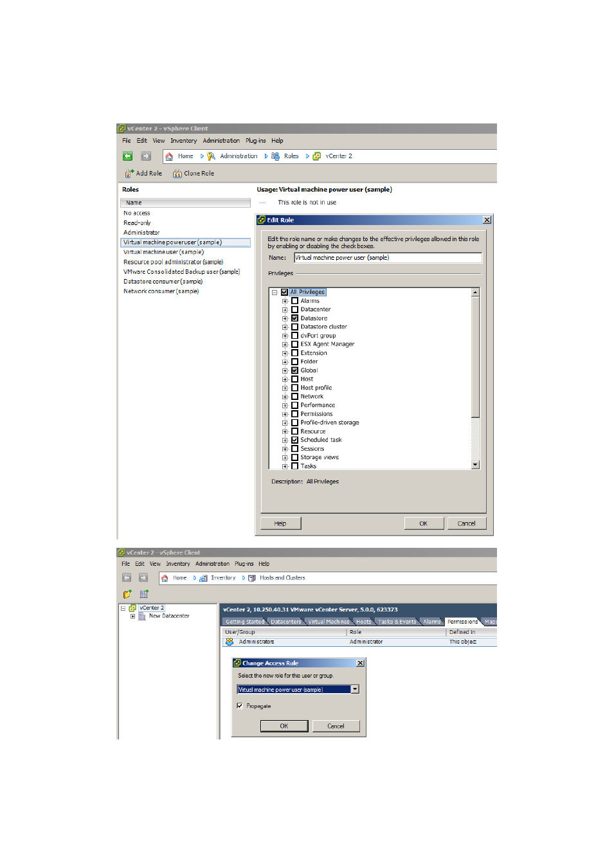This screenshot has height=868, width=614.
Task: Expand the Sessions privilege node
Action: [285, 449]
